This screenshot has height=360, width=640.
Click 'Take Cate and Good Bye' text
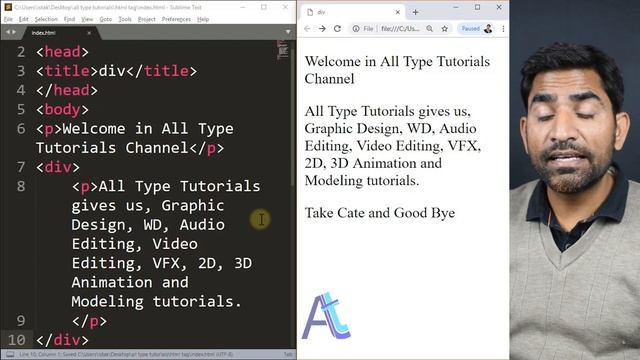[x=380, y=213]
